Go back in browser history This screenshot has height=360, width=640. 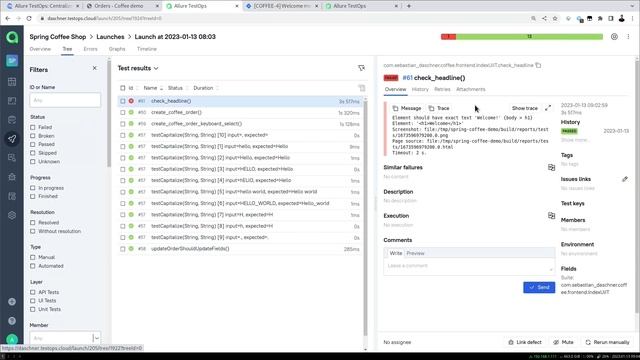tap(8, 18)
